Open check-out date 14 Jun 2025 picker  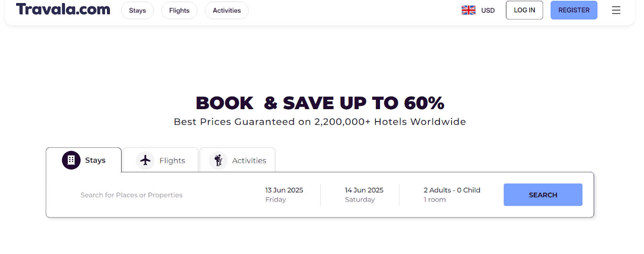pyautogui.click(x=364, y=195)
